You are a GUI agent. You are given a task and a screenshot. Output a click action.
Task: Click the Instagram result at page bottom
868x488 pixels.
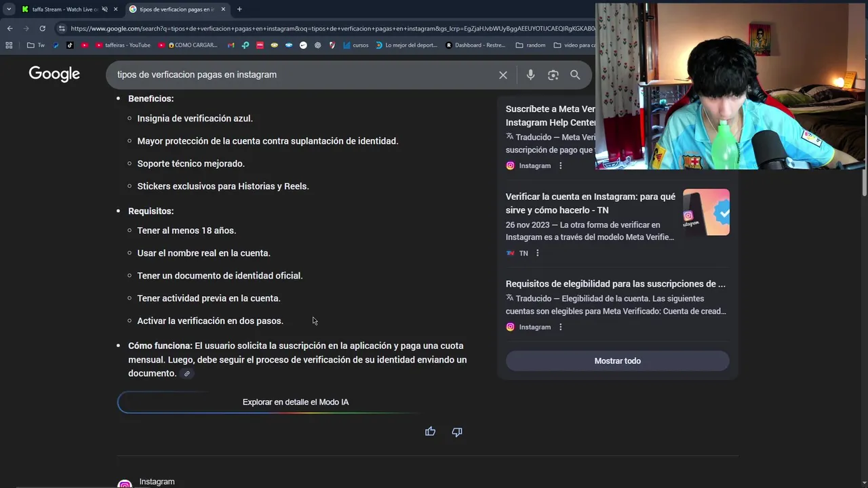(x=157, y=482)
